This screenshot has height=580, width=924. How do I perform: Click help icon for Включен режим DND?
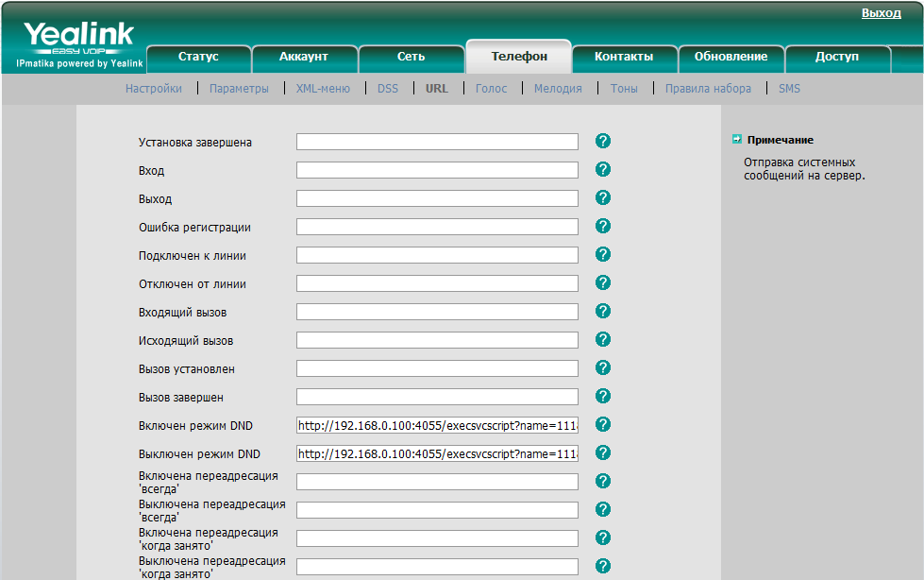point(603,424)
